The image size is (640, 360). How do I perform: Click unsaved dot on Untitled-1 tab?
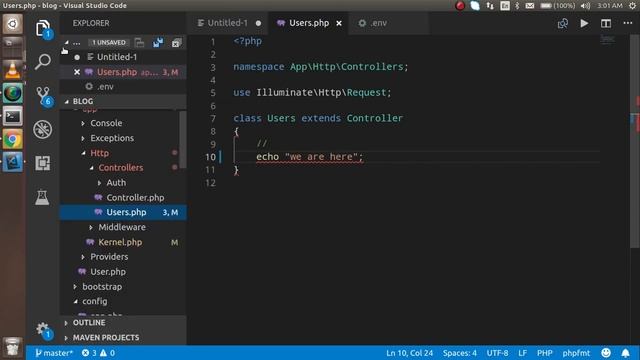coord(258,23)
